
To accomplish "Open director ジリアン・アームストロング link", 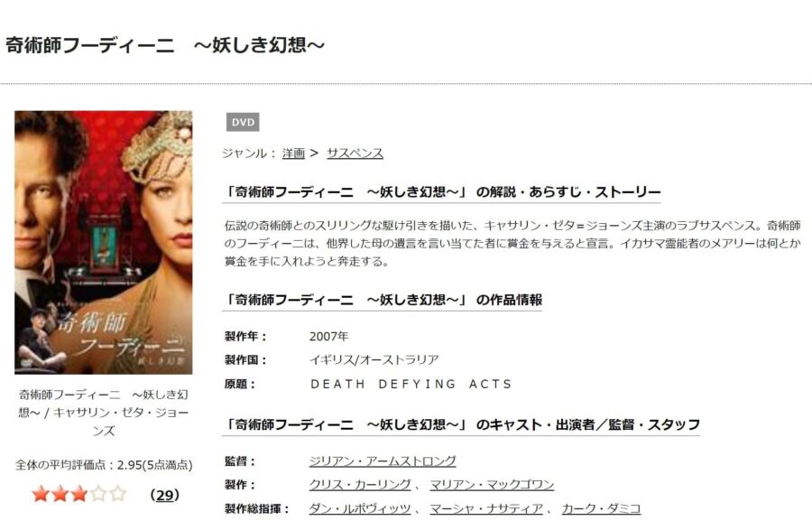I will click(x=383, y=461).
